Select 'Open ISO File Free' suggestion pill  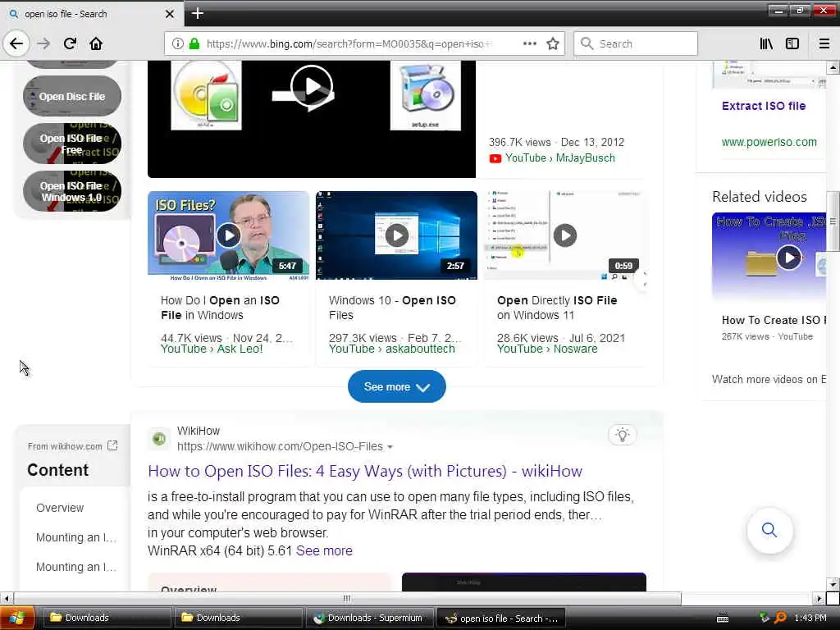72,144
